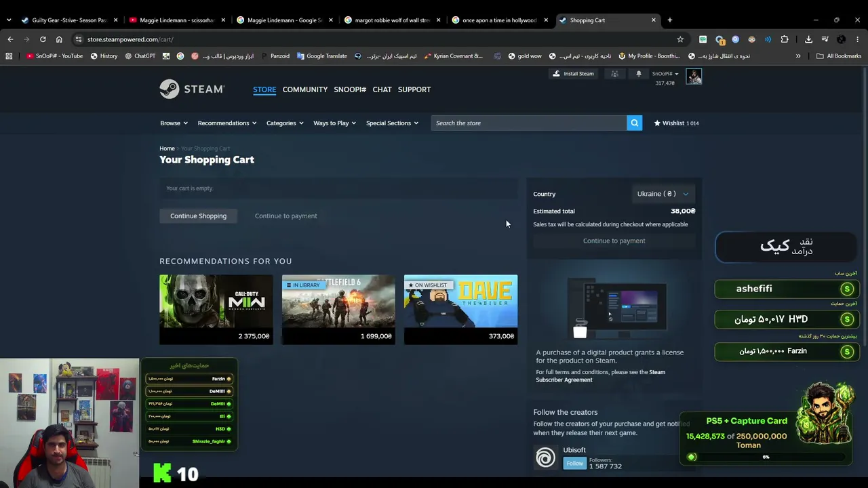Open the SUPPORT menu item
The height and width of the screenshot is (488, 868).
[x=414, y=89]
